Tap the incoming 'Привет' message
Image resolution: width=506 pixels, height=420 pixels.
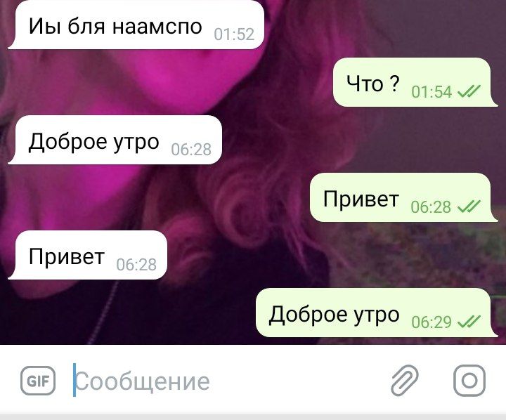(87, 255)
